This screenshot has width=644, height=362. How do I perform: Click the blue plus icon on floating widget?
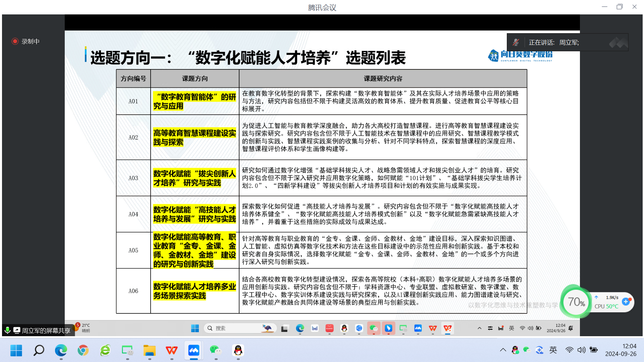tap(626, 301)
